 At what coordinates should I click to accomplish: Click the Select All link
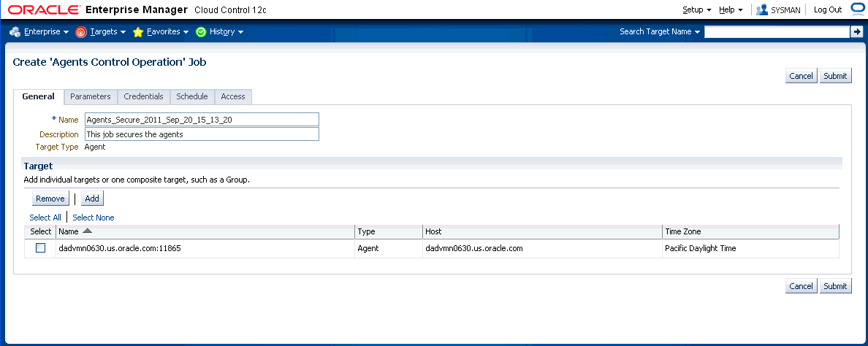tap(45, 218)
